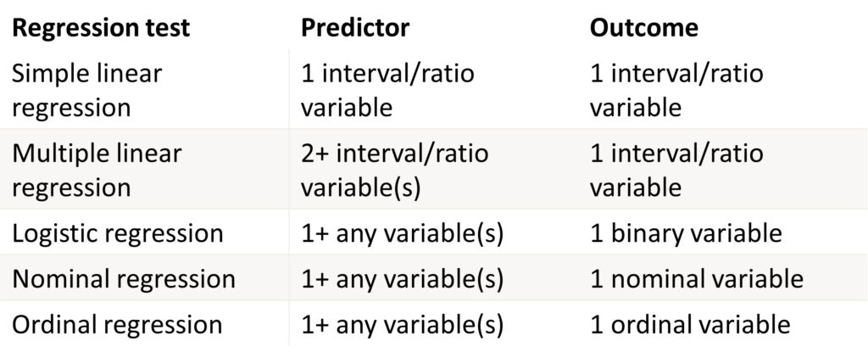868x358 pixels.
Task: Click the '1 nominal variable' cell
Action: (697, 279)
